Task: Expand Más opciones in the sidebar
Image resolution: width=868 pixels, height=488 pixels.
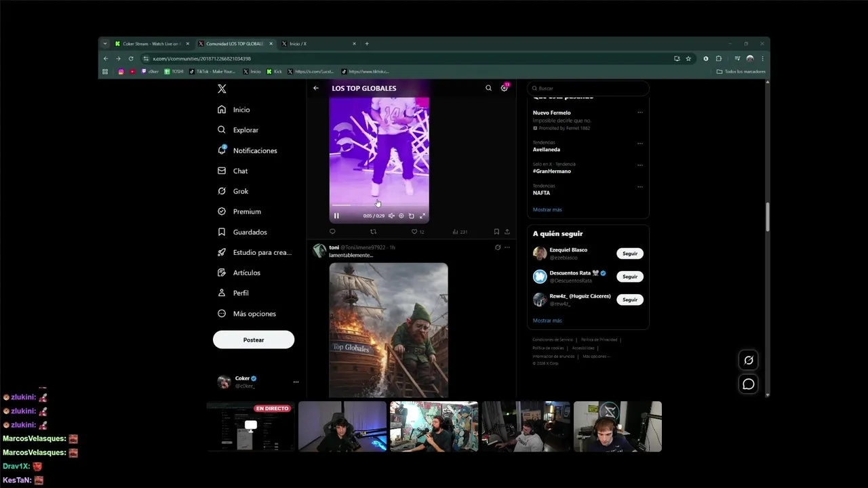Action: (246, 314)
